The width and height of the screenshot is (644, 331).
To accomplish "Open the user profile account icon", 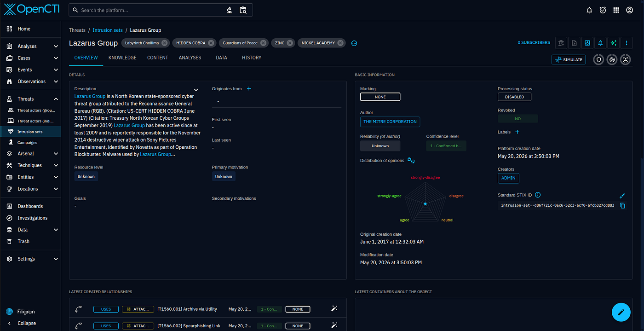I will (630, 10).
